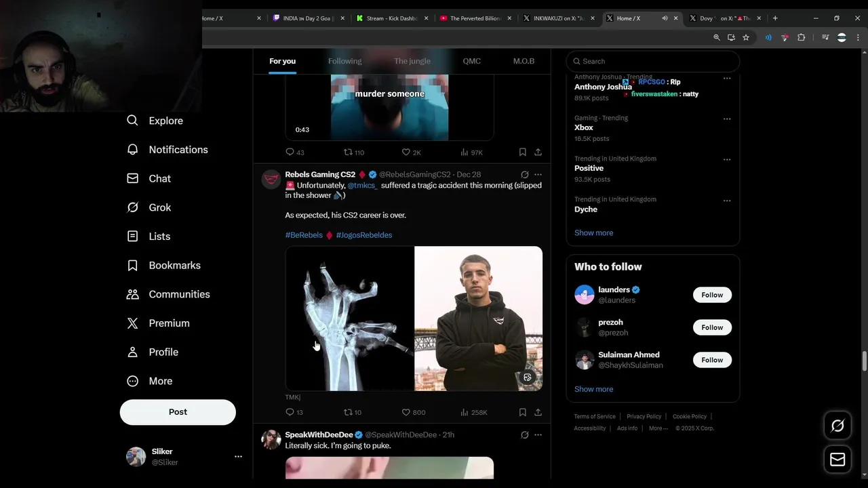This screenshot has height=488, width=868.
Task: Open the #BeRebels hashtag
Action: click(304, 235)
